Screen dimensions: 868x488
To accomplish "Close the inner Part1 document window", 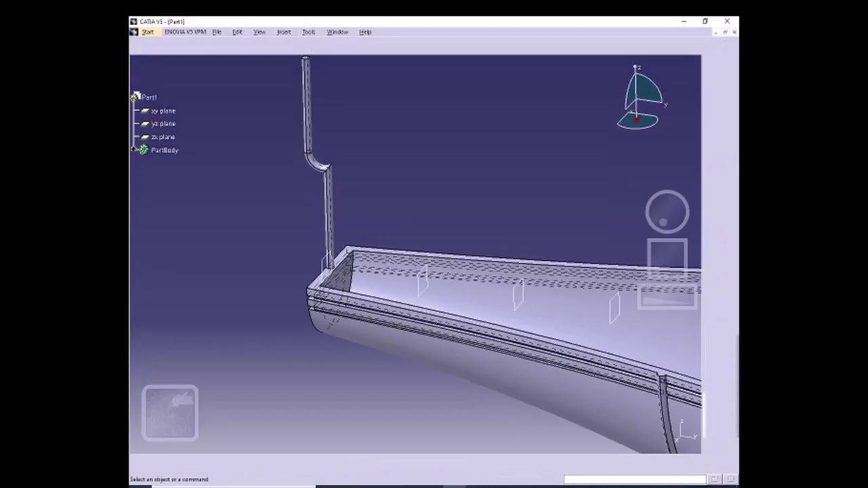I will (x=734, y=32).
